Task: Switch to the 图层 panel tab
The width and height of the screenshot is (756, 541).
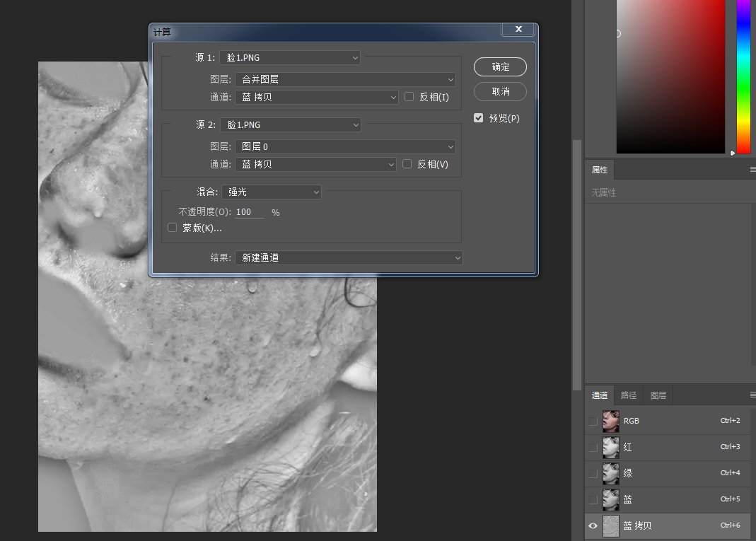Action: (658, 395)
